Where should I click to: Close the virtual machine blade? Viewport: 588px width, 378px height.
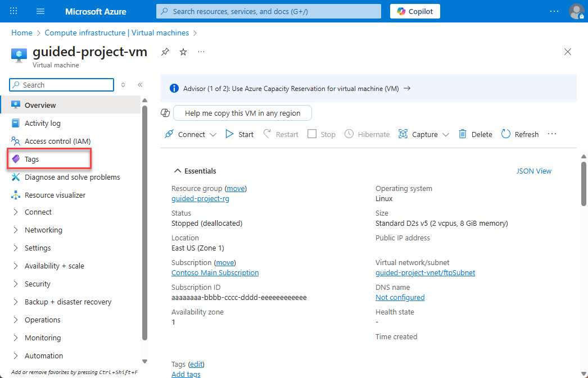pyautogui.click(x=568, y=52)
